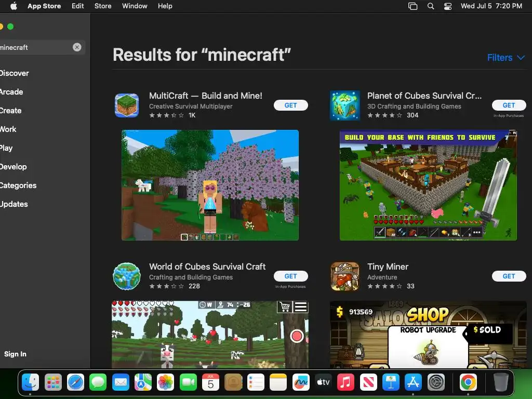The height and width of the screenshot is (399, 532).
Task: Open Notes in the Dock
Action: (x=278, y=383)
